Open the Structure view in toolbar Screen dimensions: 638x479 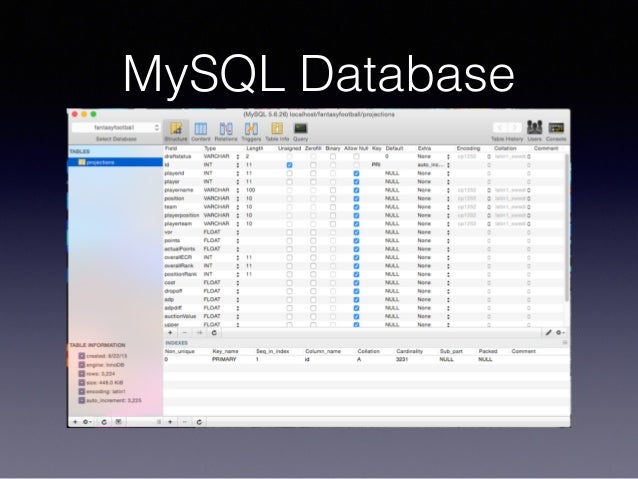pyautogui.click(x=176, y=131)
